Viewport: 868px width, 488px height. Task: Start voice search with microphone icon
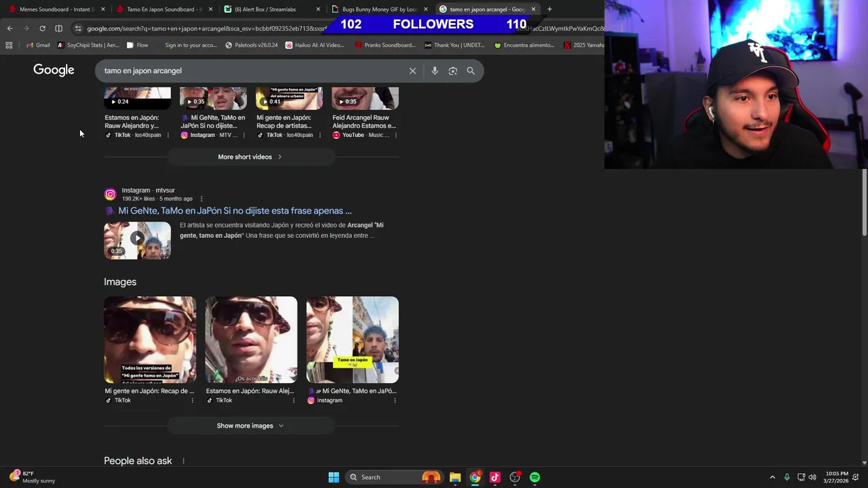point(435,70)
